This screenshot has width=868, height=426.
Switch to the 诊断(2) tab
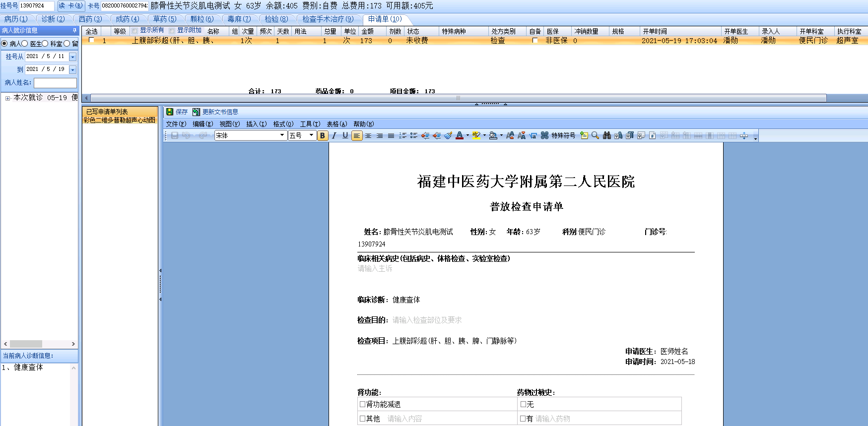[x=53, y=19]
